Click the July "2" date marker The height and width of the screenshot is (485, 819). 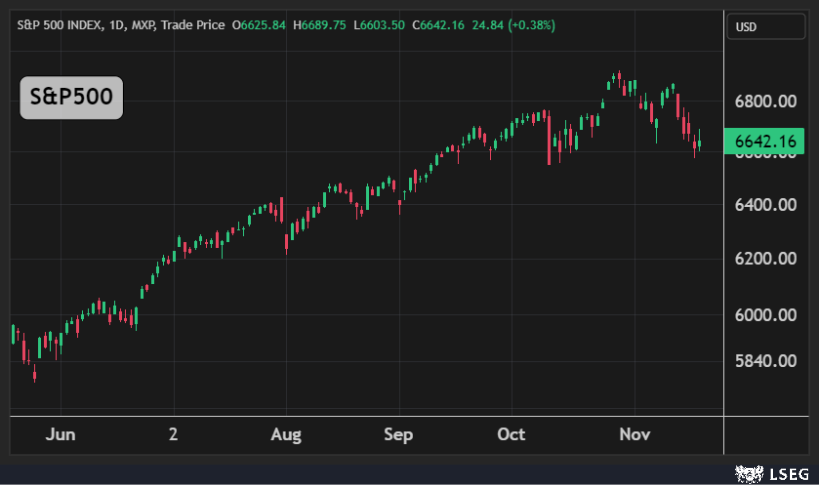click(174, 435)
